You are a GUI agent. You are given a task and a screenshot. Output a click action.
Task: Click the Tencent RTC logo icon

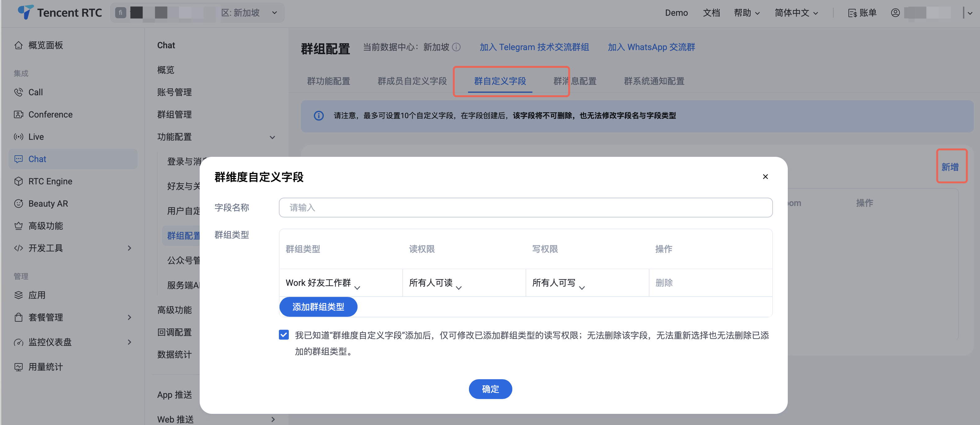coord(25,12)
